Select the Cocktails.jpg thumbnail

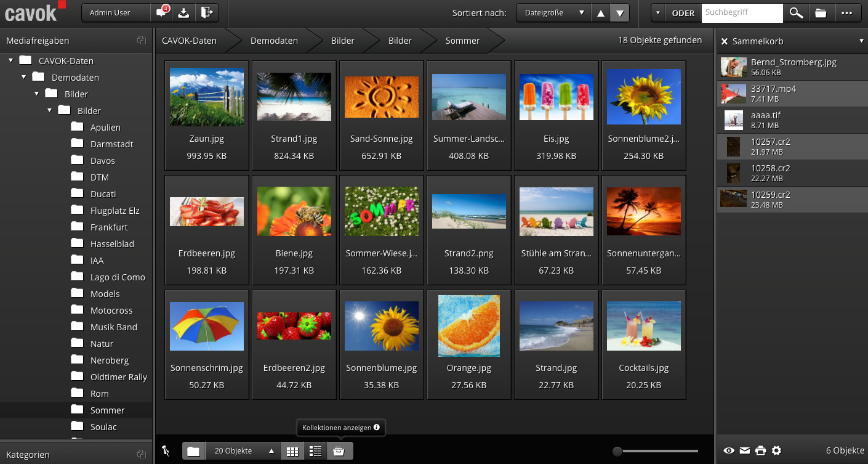pyautogui.click(x=644, y=327)
